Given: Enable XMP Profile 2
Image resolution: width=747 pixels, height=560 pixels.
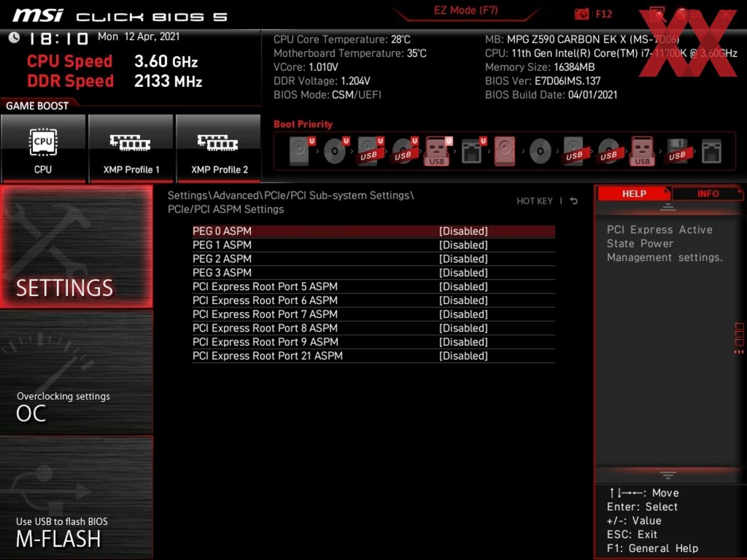Looking at the screenshot, I should (x=219, y=148).
